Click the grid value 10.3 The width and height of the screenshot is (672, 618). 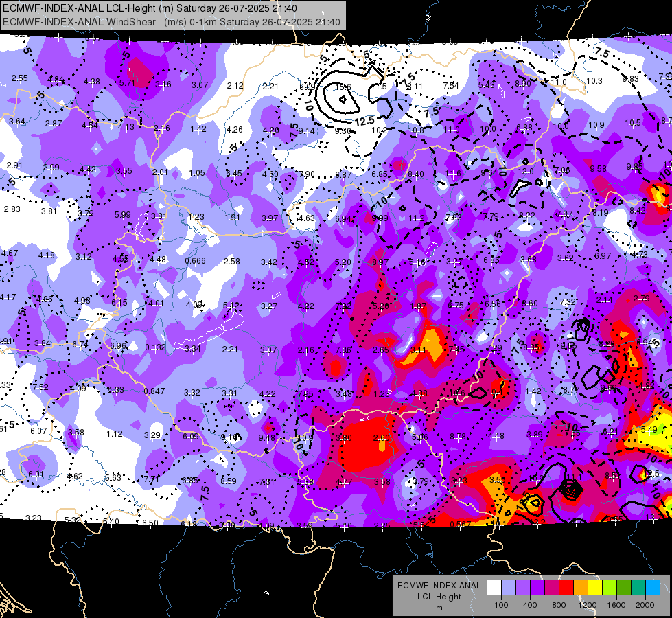pyautogui.click(x=594, y=80)
